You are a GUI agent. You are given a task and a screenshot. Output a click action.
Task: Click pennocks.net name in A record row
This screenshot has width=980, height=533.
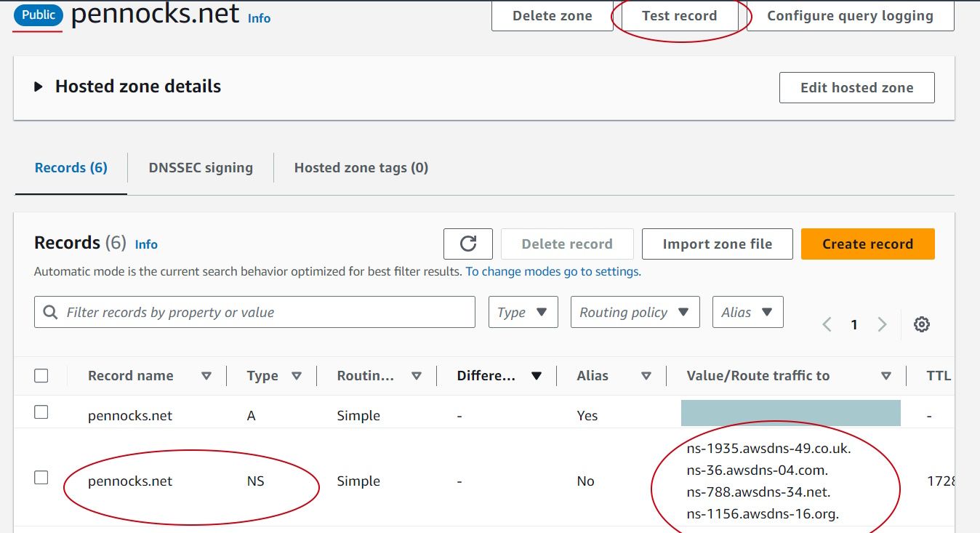(x=130, y=416)
